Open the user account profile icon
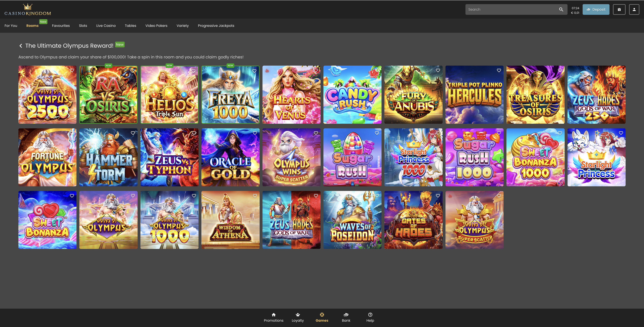The image size is (644, 327). (x=634, y=9)
